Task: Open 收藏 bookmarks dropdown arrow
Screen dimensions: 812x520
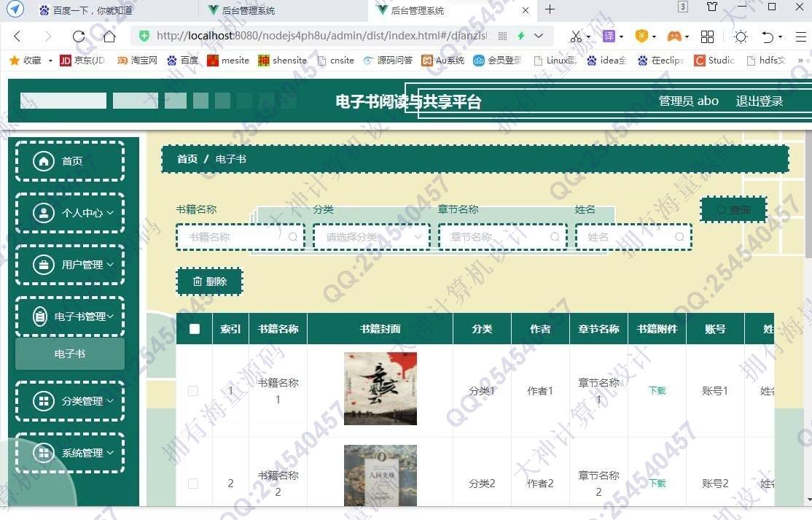Action: (50, 61)
